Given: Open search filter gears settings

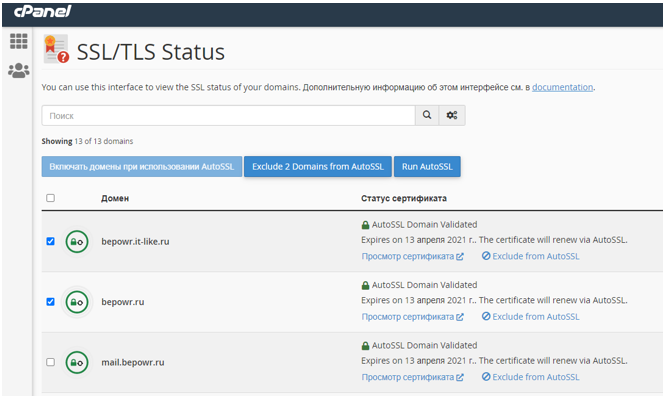Looking at the screenshot, I should (x=452, y=115).
